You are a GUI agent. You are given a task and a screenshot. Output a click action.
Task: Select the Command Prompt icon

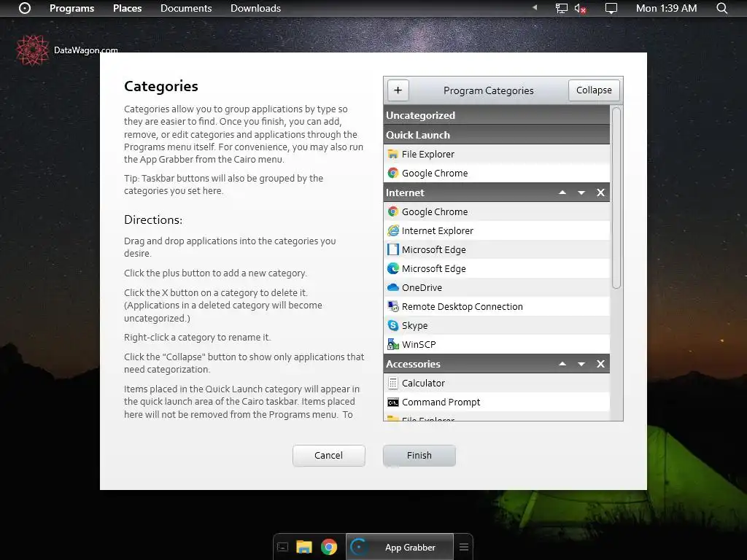click(393, 402)
